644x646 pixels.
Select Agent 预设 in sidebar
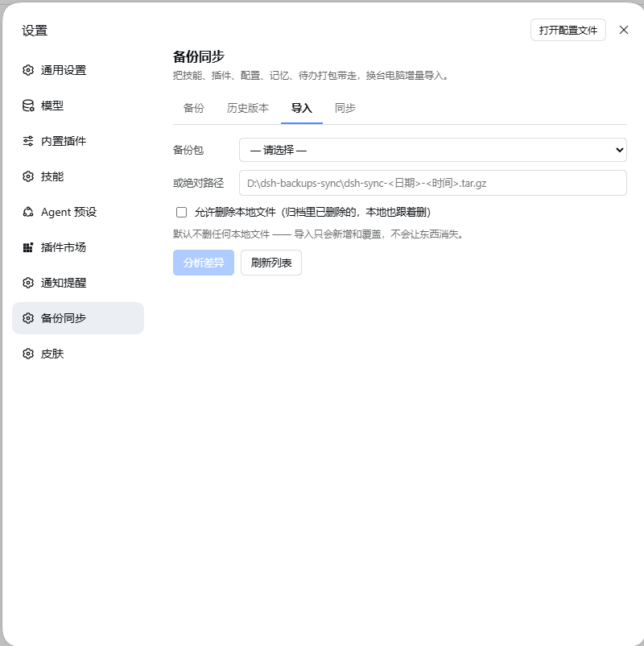click(x=78, y=212)
